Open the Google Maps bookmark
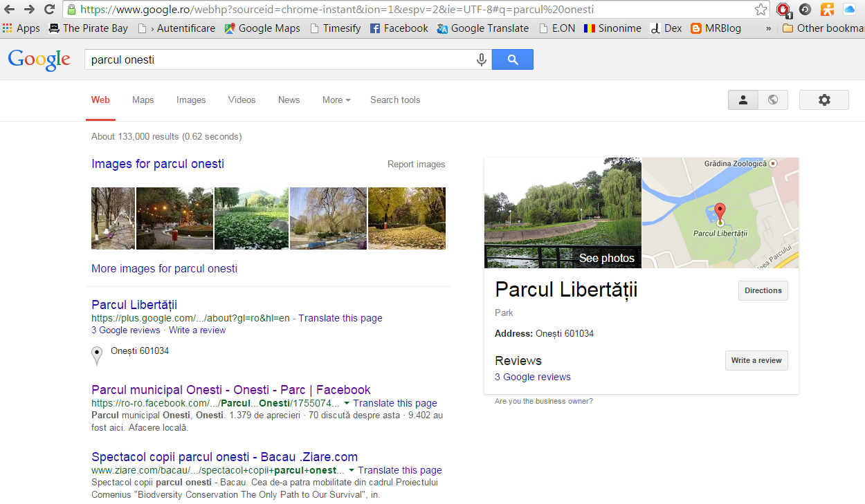The image size is (865, 504). [262, 28]
